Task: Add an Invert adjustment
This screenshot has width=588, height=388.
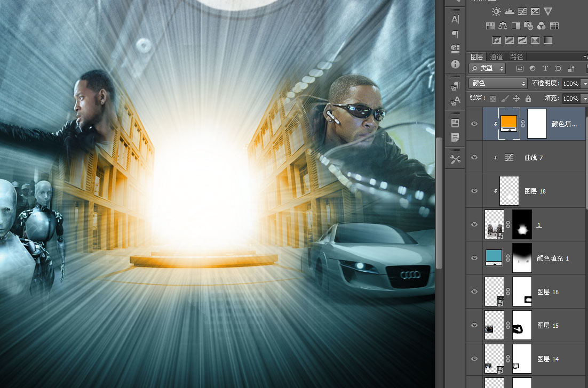Action: [497, 40]
